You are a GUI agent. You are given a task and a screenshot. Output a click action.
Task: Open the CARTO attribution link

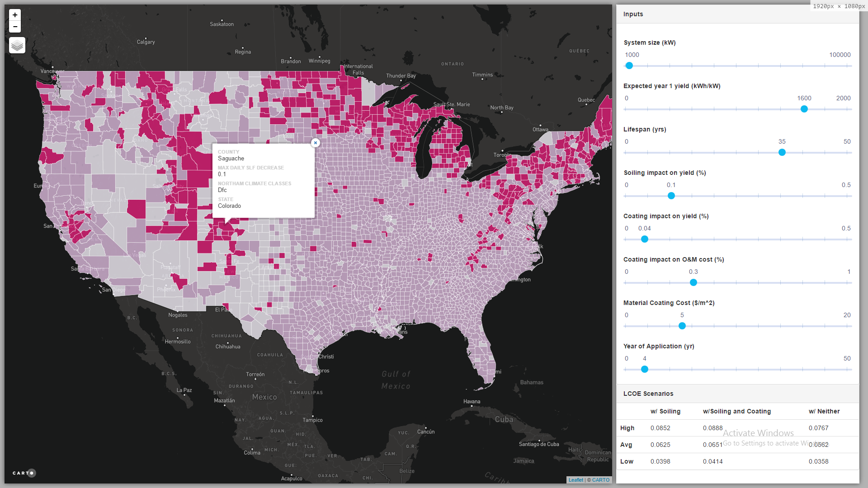click(x=601, y=480)
